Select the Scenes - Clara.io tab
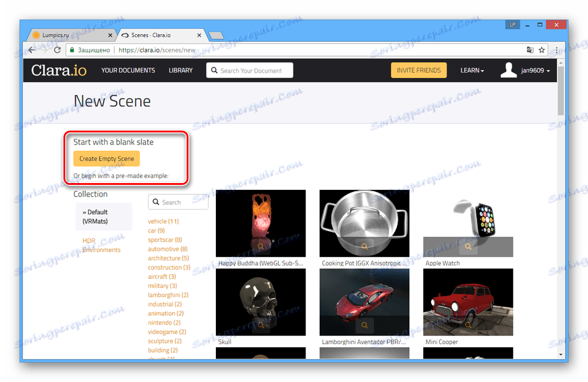The height and width of the screenshot is (382, 588). tap(161, 35)
